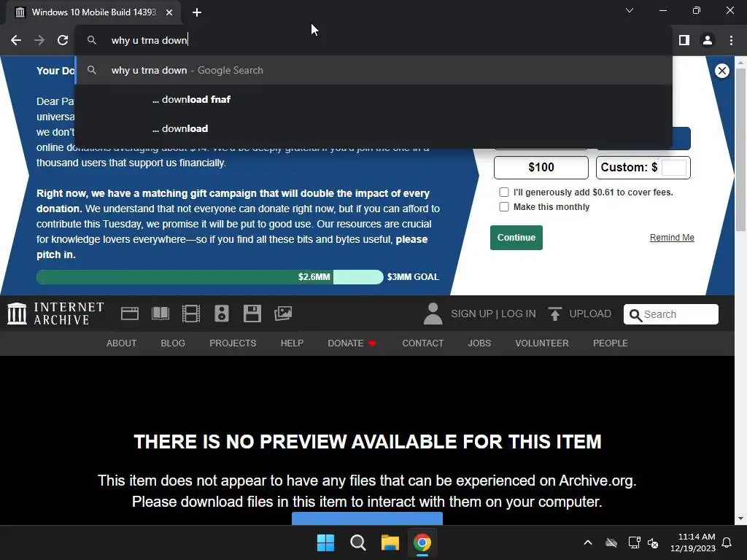Screen dimensions: 747x560
Task: Click into the Chrome address bar
Action: pyautogui.click(x=373, y=41)
